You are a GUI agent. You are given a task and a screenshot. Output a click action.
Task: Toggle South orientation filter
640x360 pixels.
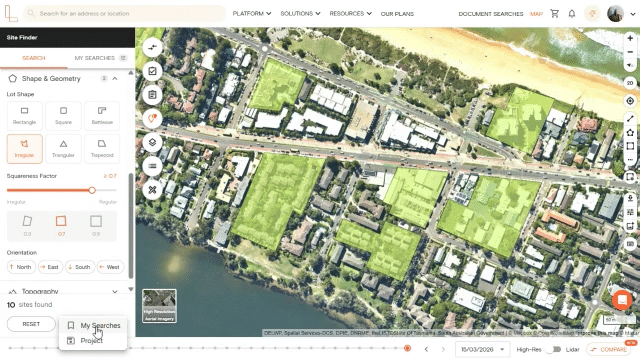click(80, 267)
